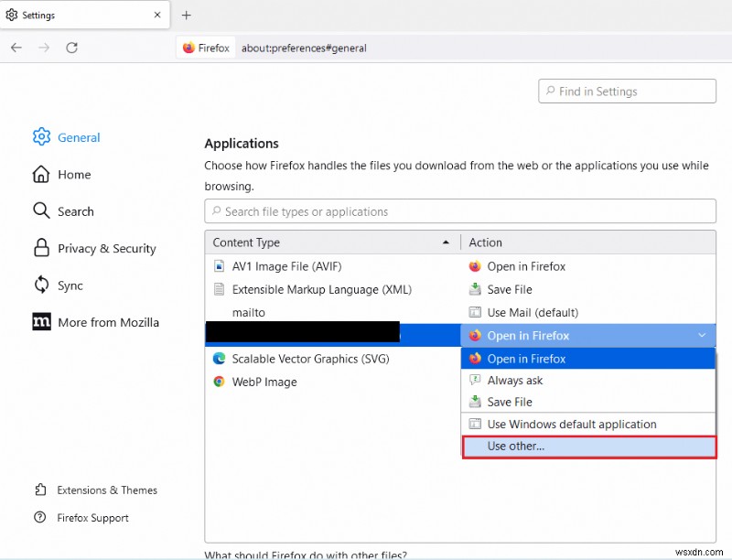The height and width of the screenshot is (560, 732).
Task: Click the General gear icon
Action: coord(41,136)
